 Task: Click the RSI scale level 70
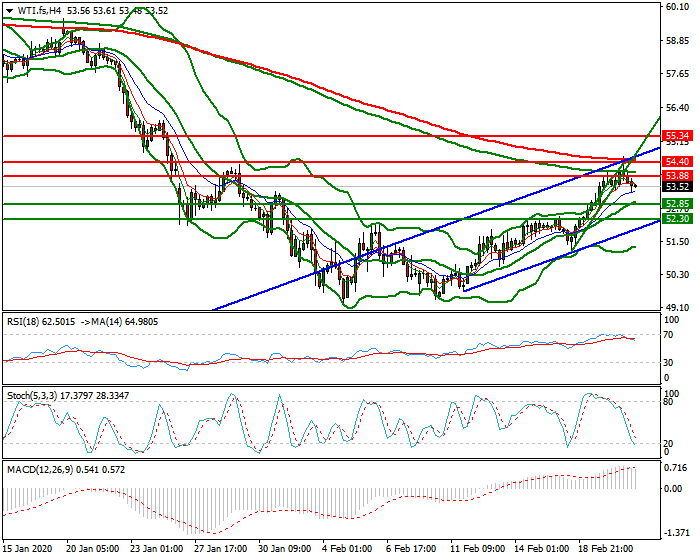pos(668,335)
